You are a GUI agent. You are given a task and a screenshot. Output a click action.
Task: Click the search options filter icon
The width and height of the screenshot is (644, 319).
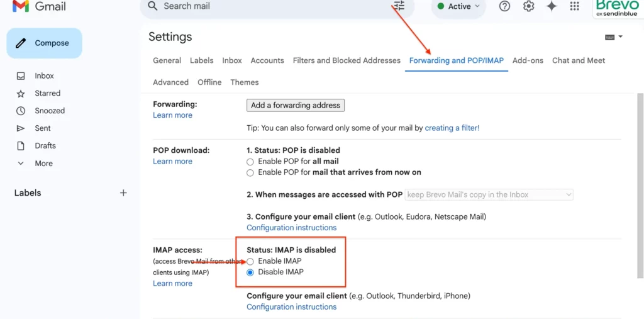point(399,5)
